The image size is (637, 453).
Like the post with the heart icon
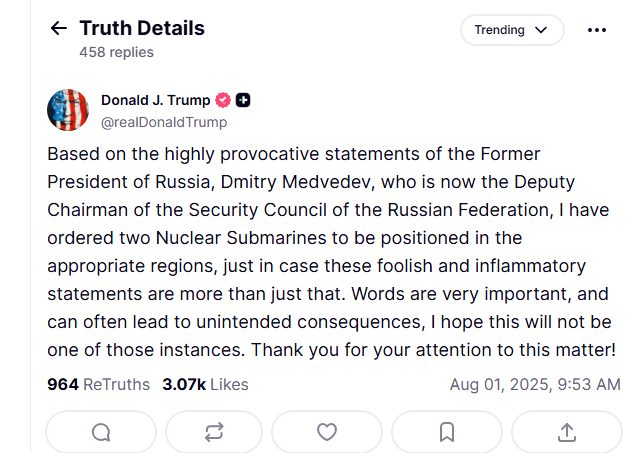(x=327, y=432)
